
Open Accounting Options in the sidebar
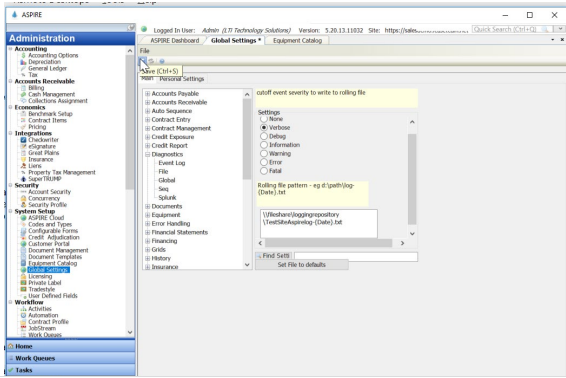[x=53, y=55]
